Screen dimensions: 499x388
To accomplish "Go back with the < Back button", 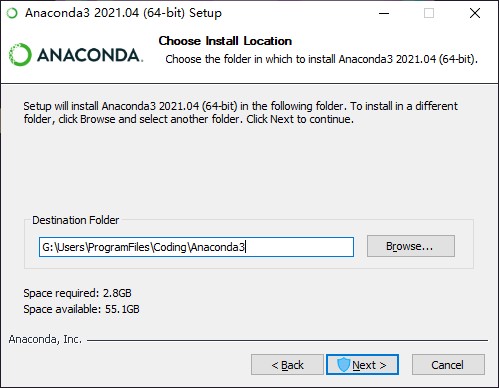I will [x=287, y=365].
